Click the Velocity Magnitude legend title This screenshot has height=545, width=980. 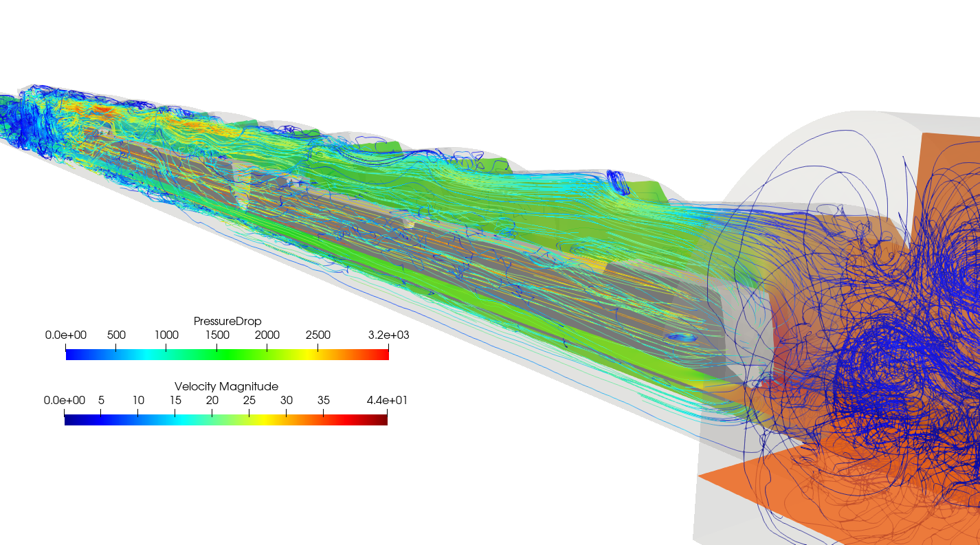pos(226,386)
